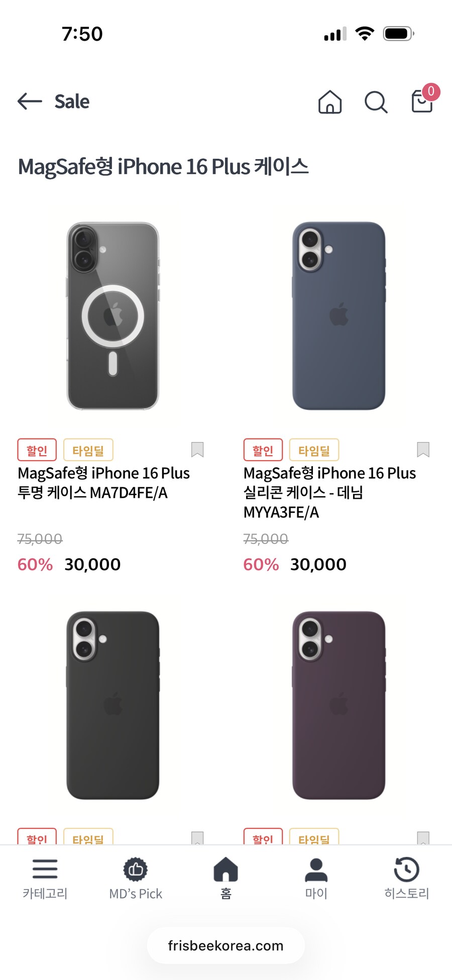Open the 투명 케이스 MA7D4FE/A product title

[x=103, y=483]
